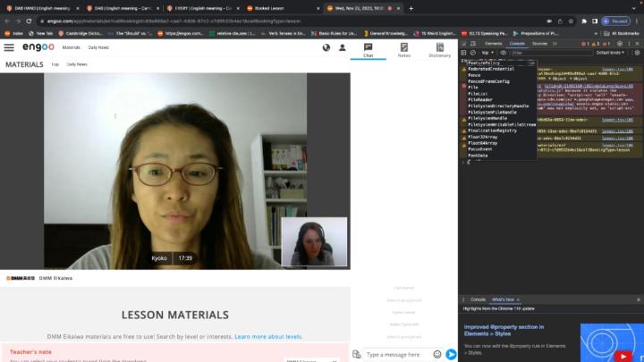This screenshot has height=362, width=644.
Task: Toggle the live expression eye icon
Action: coord(503,53)
